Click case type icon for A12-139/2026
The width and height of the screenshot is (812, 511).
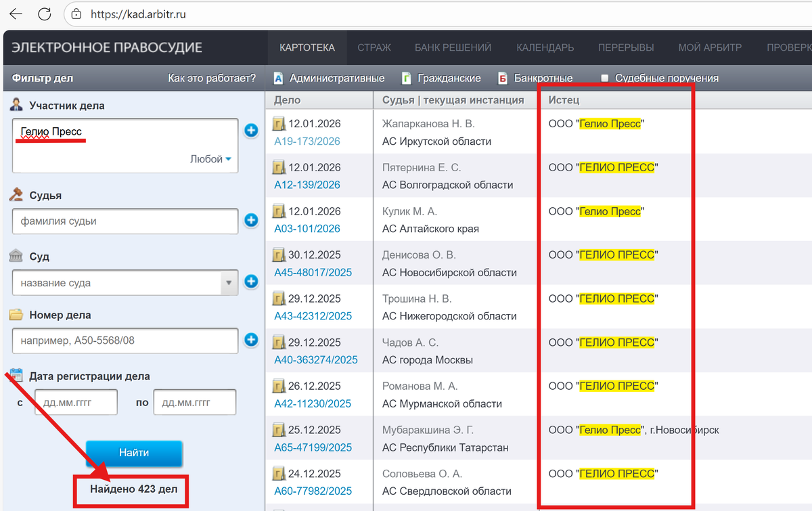(x=279, y=167)
